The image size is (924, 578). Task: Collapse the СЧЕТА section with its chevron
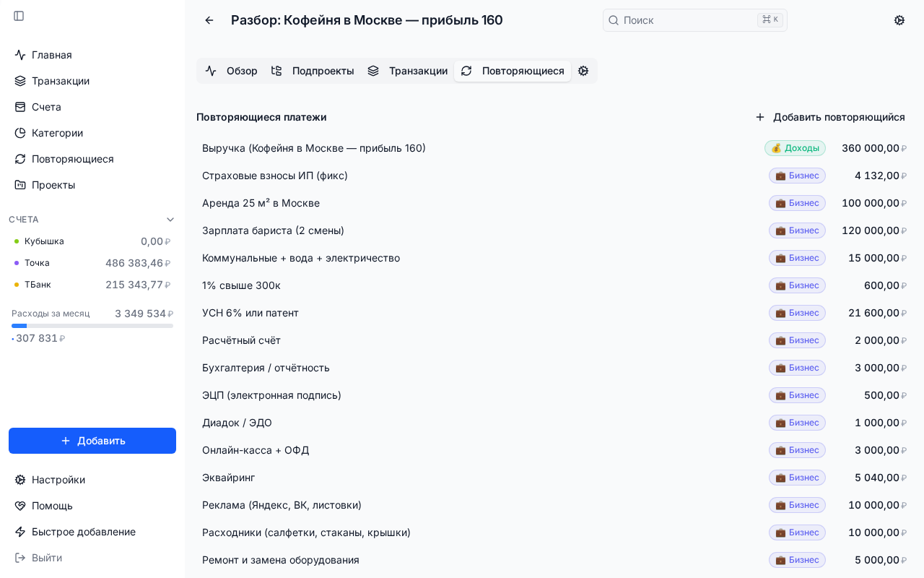(x=170, y=219)
